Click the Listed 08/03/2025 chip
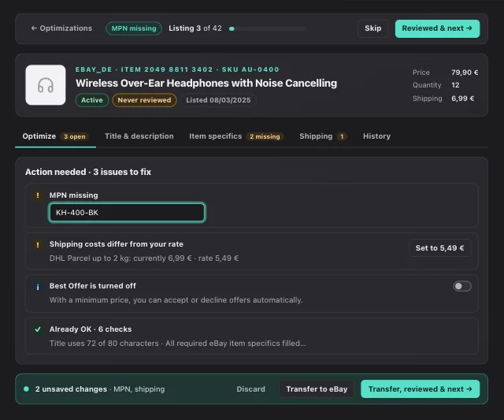Image resolution: width=504 pixels, height=420 pixels. [x=218, y=100]
